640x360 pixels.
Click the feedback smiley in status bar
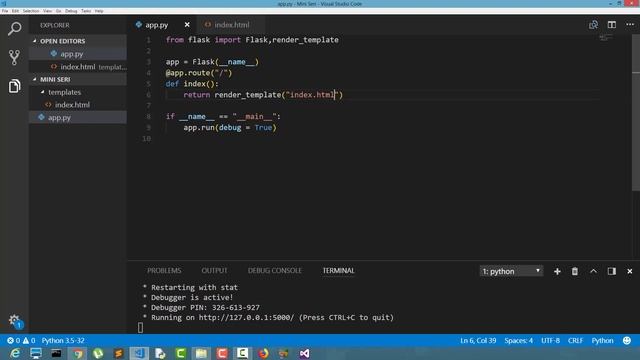(x=627, y=340)
